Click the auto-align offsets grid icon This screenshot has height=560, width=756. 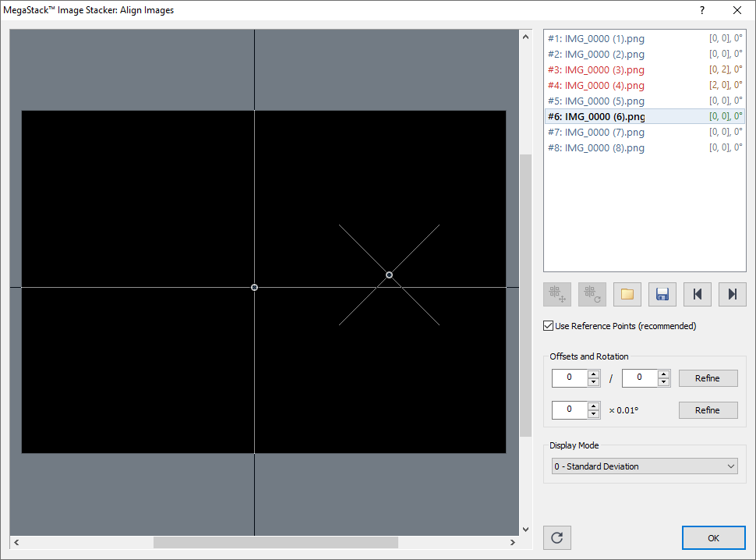tap(557, 294)
